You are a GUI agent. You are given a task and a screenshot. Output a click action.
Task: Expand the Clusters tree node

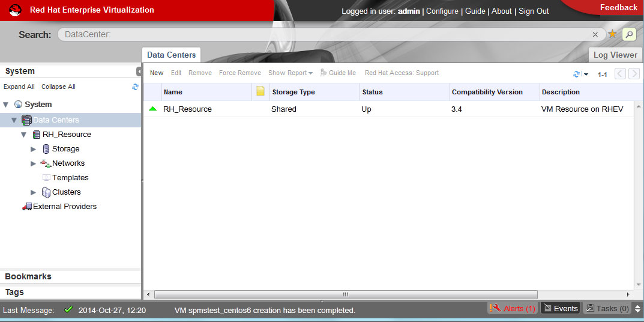pos(34,192)
